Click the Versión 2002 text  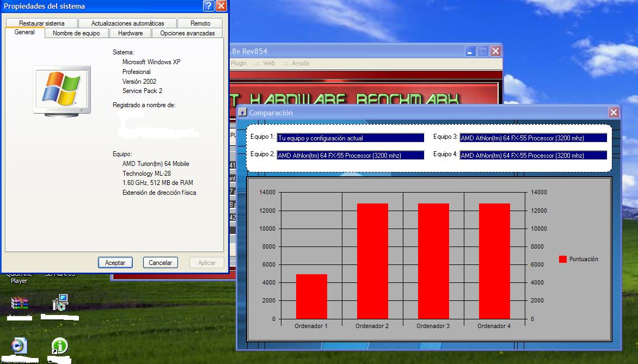point(139,81)
